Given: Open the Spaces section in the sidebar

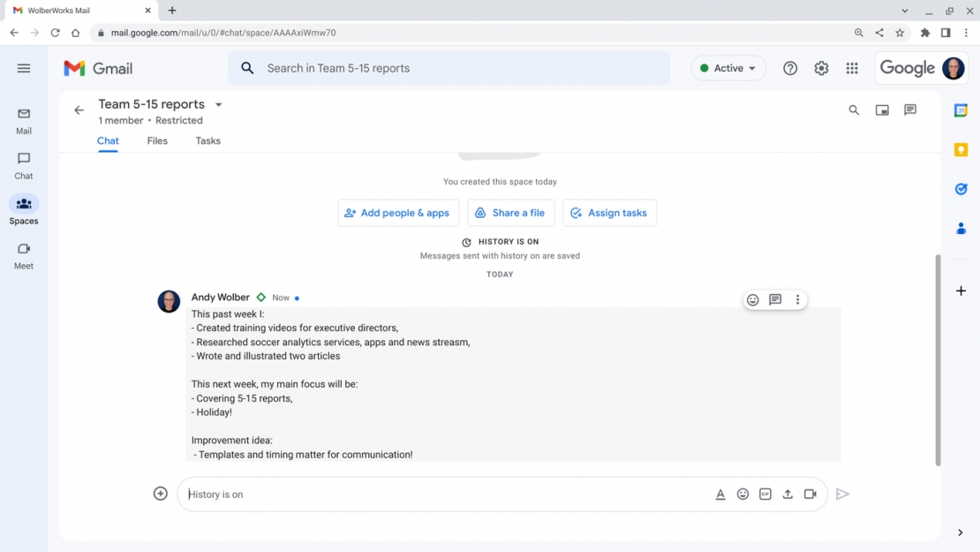Looking at the screenshot, I should (x=23, y=210).
